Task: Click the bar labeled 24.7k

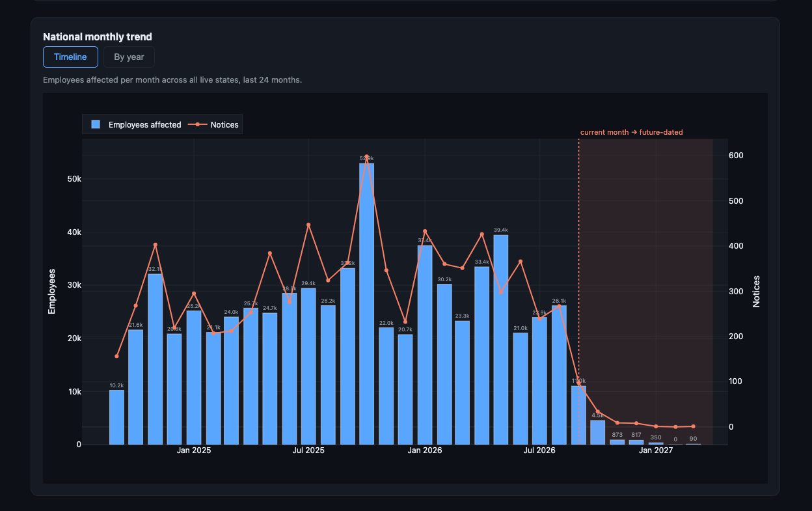Action: coord(270,379)
